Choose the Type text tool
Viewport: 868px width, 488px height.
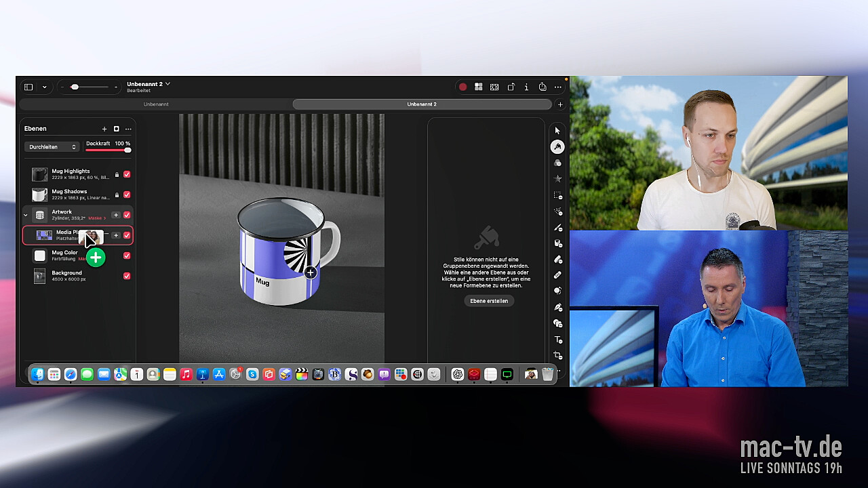[x=558, y=340]
